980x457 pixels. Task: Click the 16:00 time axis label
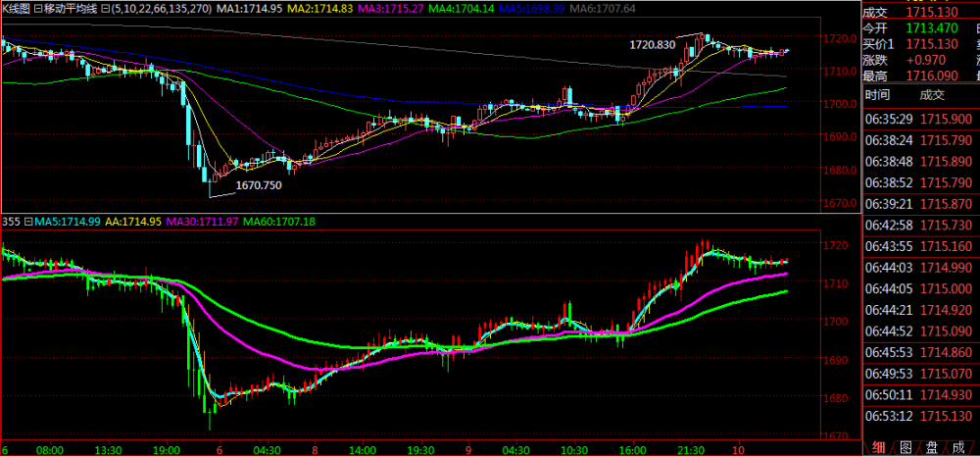632,449
